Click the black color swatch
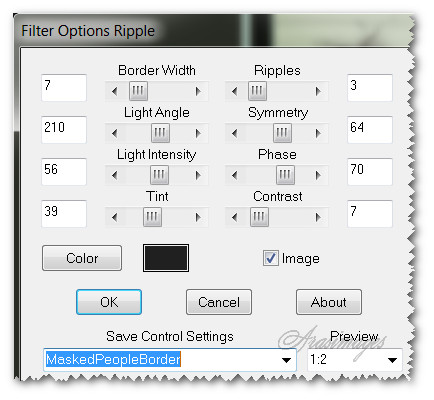The image size is (434, 400). [166, 258]
